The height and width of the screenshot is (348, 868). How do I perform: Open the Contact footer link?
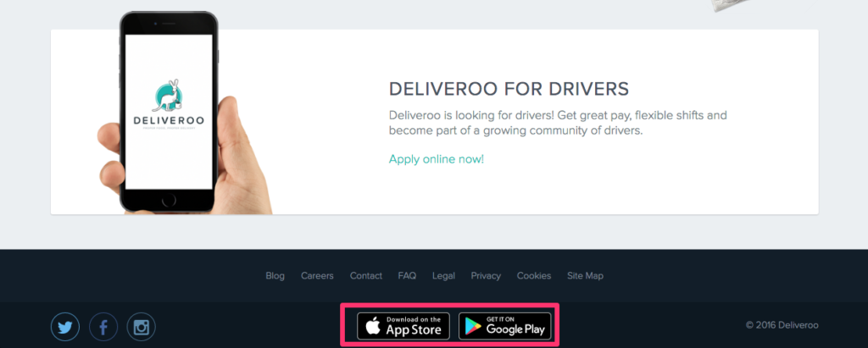pyautogui.click(x=366, y=275)
